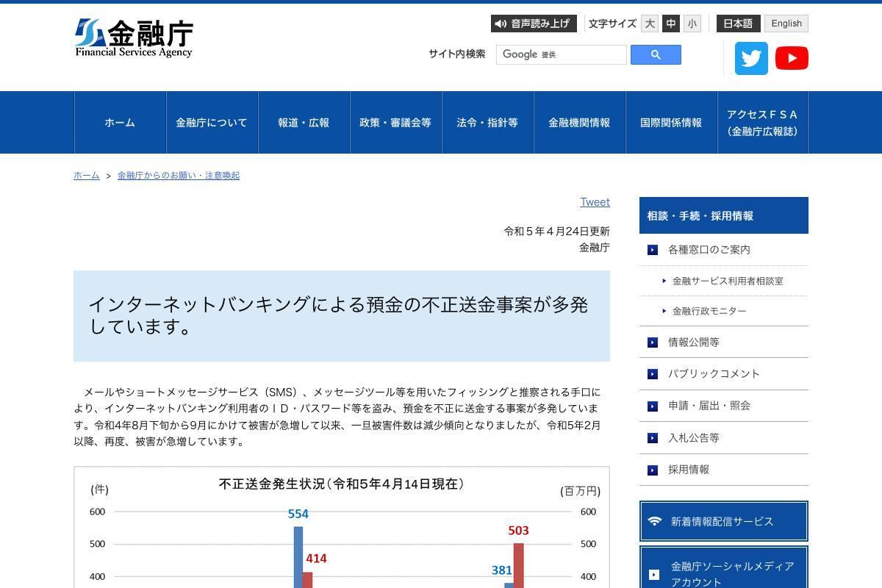Switch language to 日本語

click(738, 24)
